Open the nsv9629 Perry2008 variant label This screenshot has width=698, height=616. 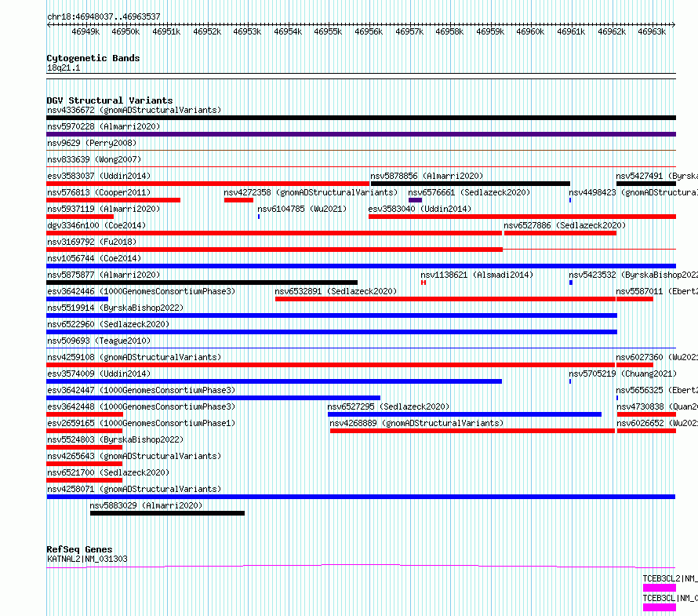click(92, 143)
